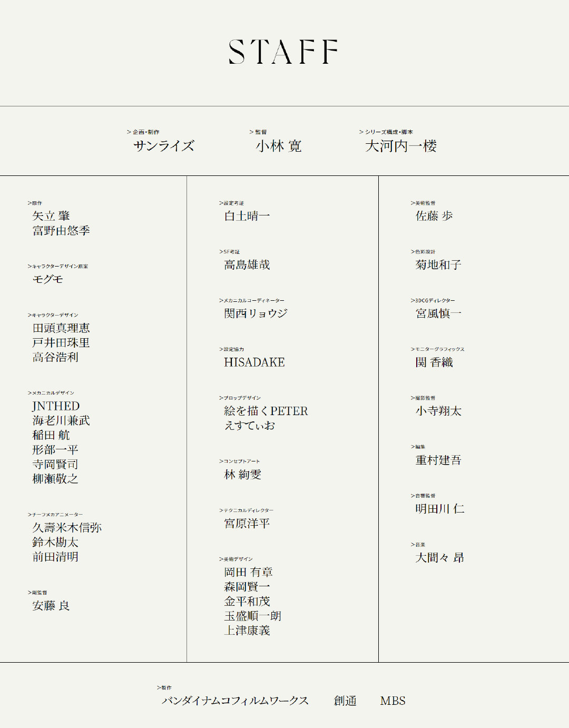Select assistant director 安藤 良
569x728 pixels.
pos(51,606)
